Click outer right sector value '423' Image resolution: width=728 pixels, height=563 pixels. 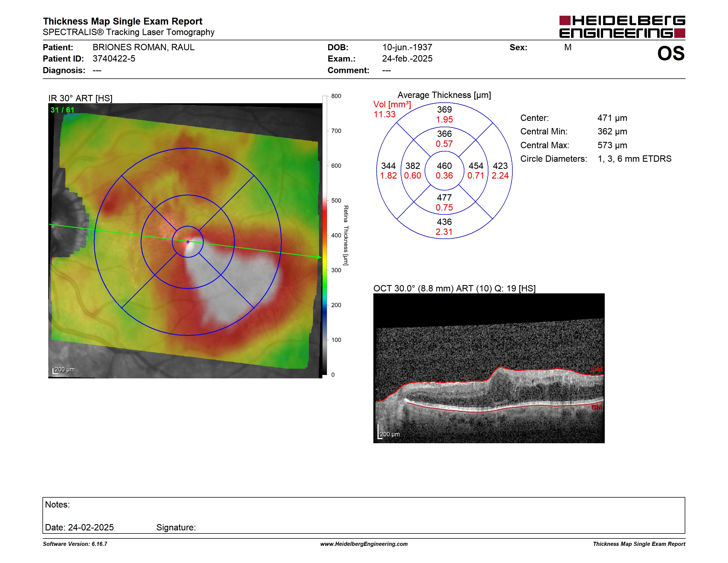[500, 166]
